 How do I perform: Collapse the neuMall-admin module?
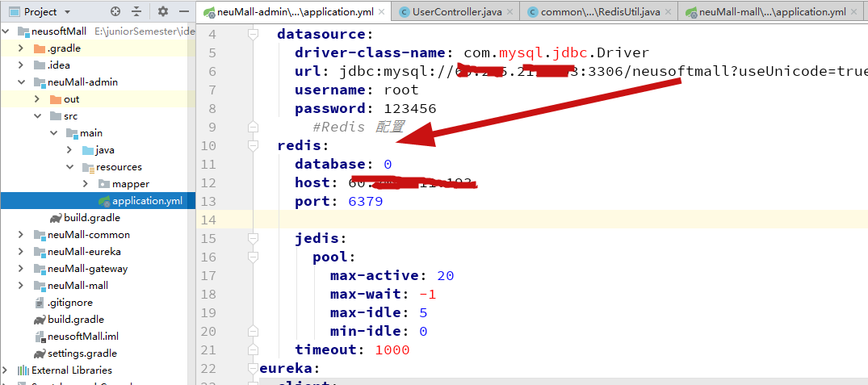[x=20, y=82]
